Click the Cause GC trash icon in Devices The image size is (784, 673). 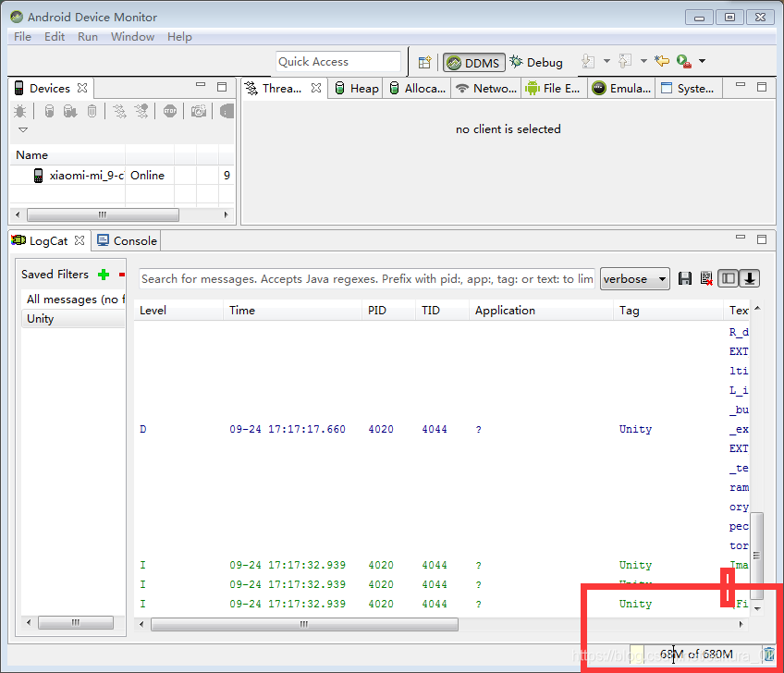(x=92, y=111)
